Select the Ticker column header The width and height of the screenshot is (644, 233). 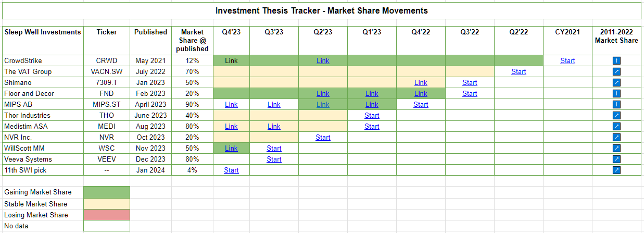(x=106, y=40)
